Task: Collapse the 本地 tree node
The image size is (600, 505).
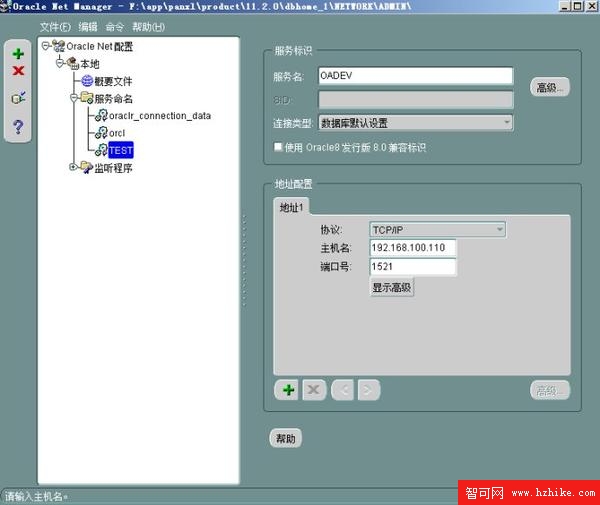Action: (x=60, y=63)
